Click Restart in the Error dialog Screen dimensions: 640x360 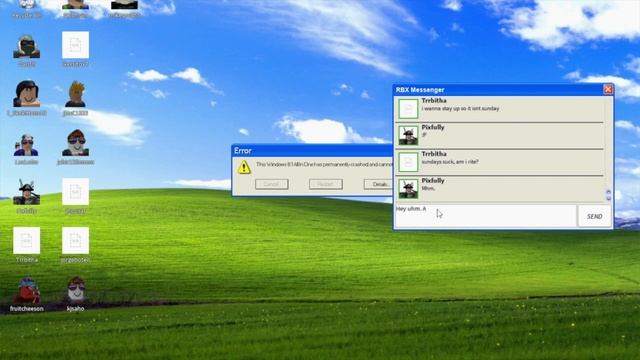(325, 184)
